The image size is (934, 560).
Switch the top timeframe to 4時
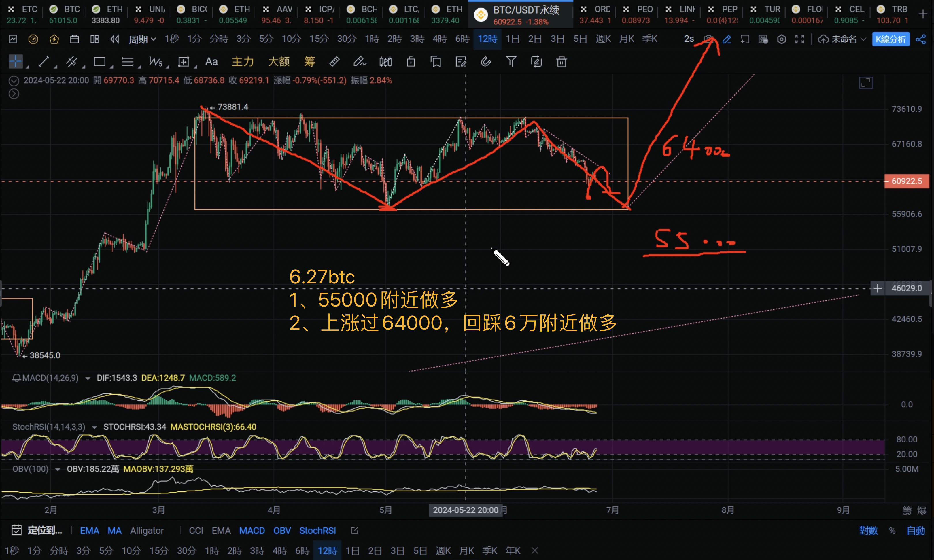pos(440,39)
